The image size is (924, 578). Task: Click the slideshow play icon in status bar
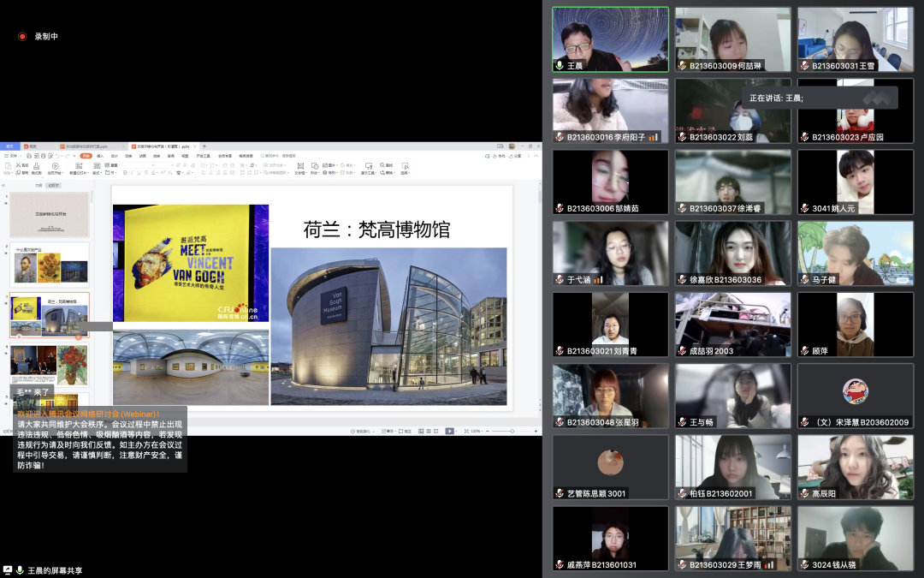click(449, 431)
